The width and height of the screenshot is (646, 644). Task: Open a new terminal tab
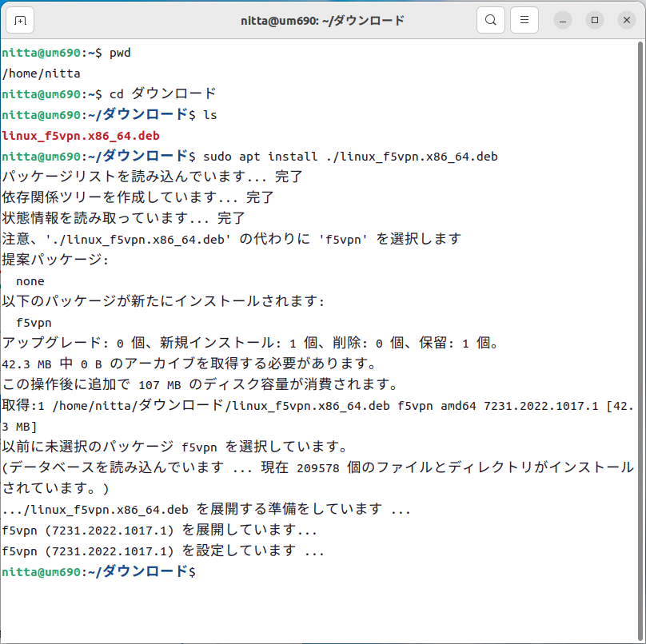click(21, 20)
